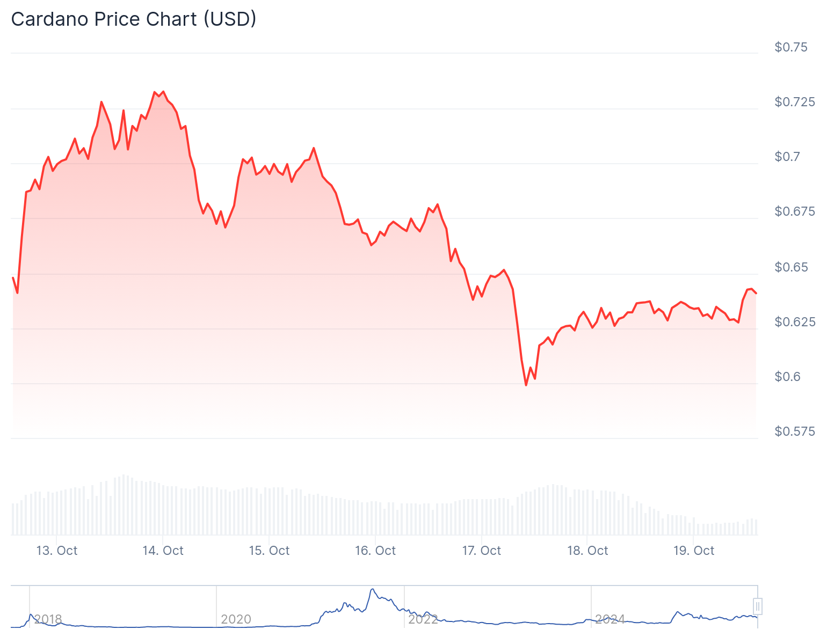The width and height of the screenshot is (827, 644).
Task: Click the 13. Oct date label
Action: pyautogui.click(x=57, y=551)
